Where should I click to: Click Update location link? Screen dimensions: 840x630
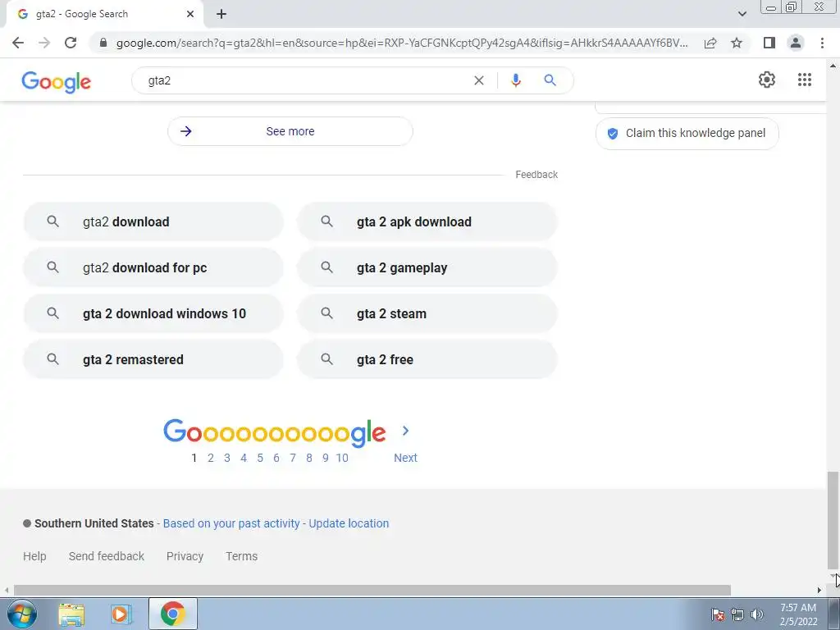pos(349,523)
